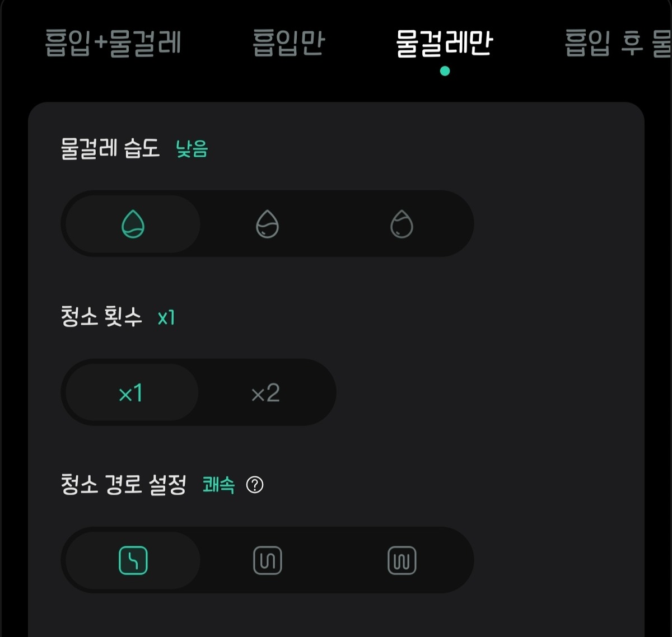Viewport: 672px width, 637px height.
Task: Click the green 낮음 humidity value text
Action: (x=192, y=149)
